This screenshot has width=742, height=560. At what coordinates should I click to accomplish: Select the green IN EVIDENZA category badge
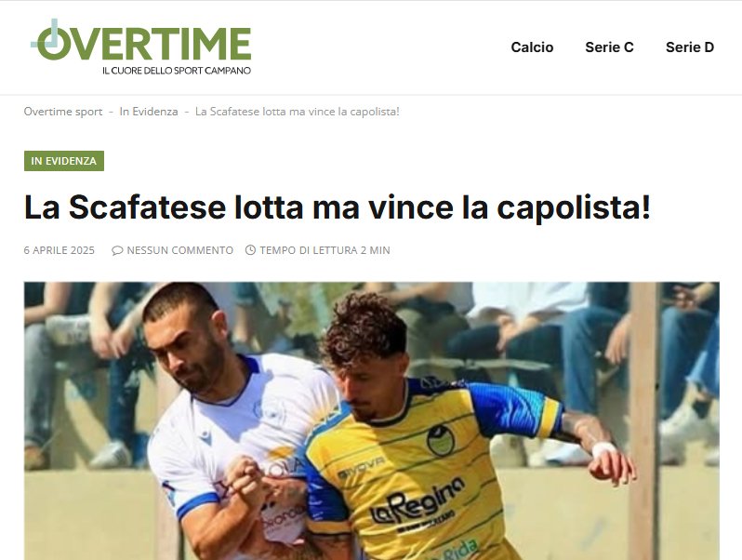[x=64, y=161]
